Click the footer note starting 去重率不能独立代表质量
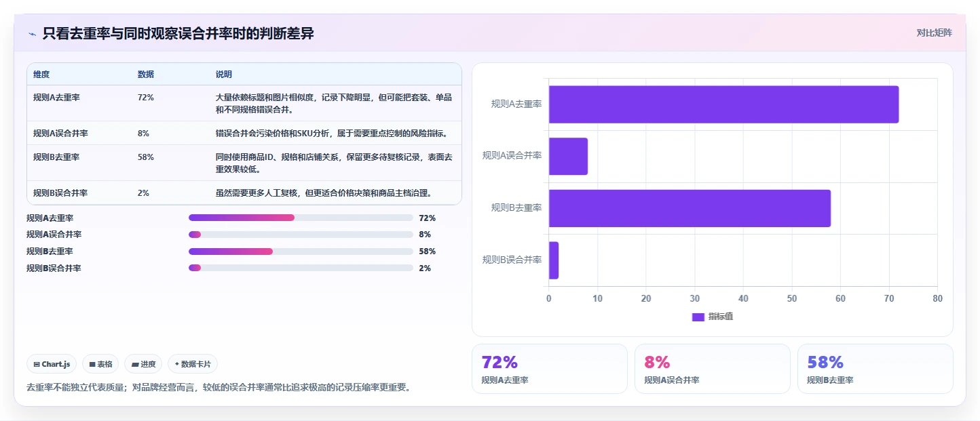 pyautogui.click(x=219, y=388)
